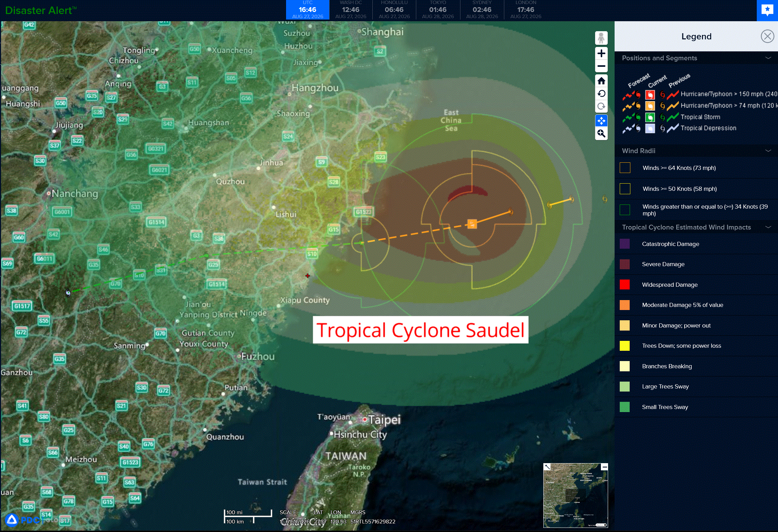Click the Large Trees Sway swatch

pyautogui.click(x=625, y=386)
